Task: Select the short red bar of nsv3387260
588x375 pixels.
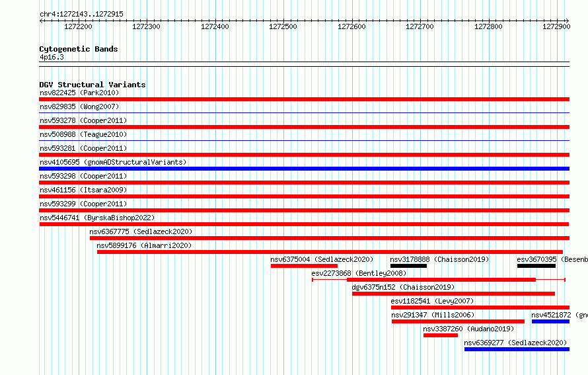Action: [441, 335]
